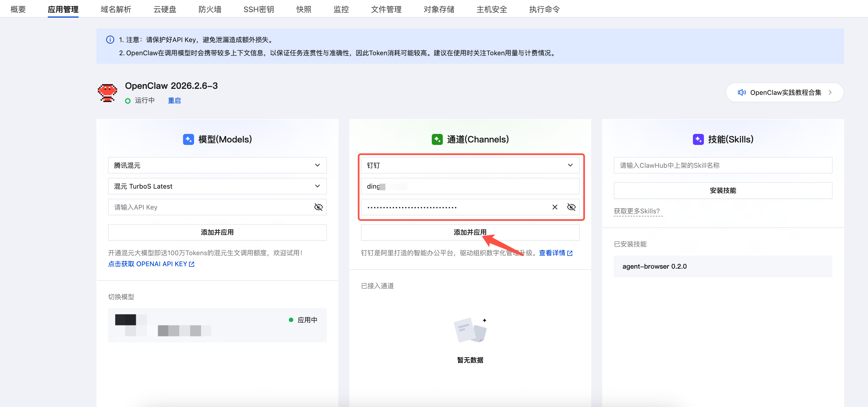Click the 重启 restart link
868x407 pixels.
coord(174,100)
